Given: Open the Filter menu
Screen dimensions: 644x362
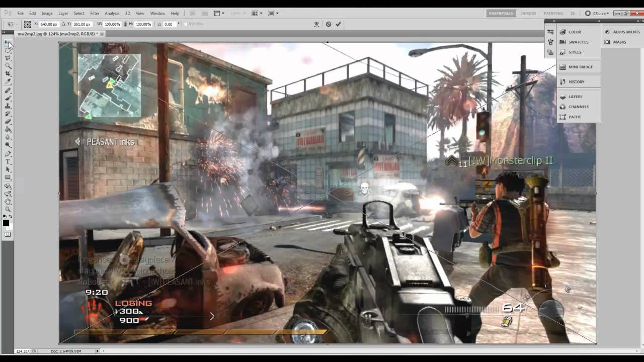Looking at the screenshot, I should coord(95,14).
